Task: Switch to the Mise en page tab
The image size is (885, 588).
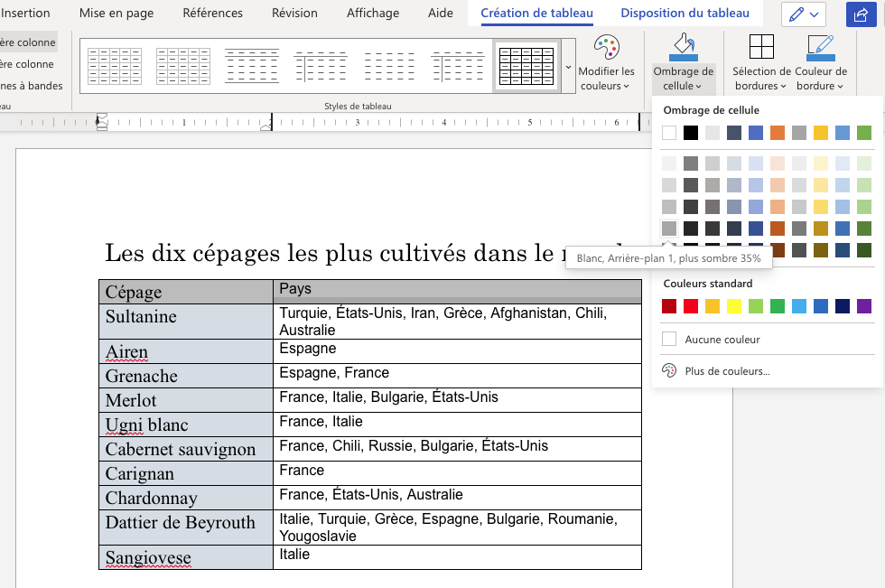Action: (x=116, y=13)
